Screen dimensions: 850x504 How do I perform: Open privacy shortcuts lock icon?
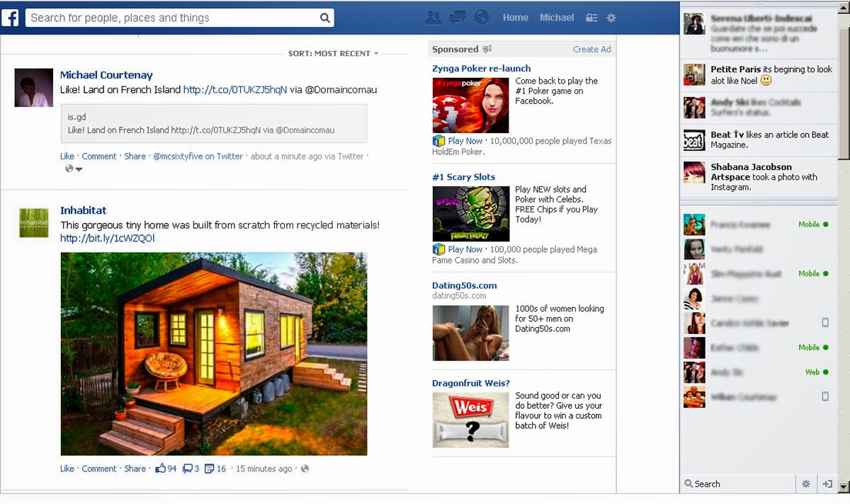tap(591, 18)
